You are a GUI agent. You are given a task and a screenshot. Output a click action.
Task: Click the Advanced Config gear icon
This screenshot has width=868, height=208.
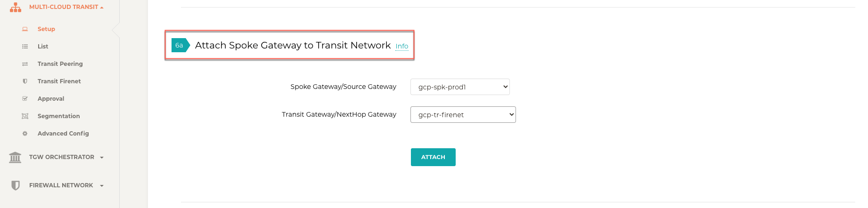pos(25,134)
